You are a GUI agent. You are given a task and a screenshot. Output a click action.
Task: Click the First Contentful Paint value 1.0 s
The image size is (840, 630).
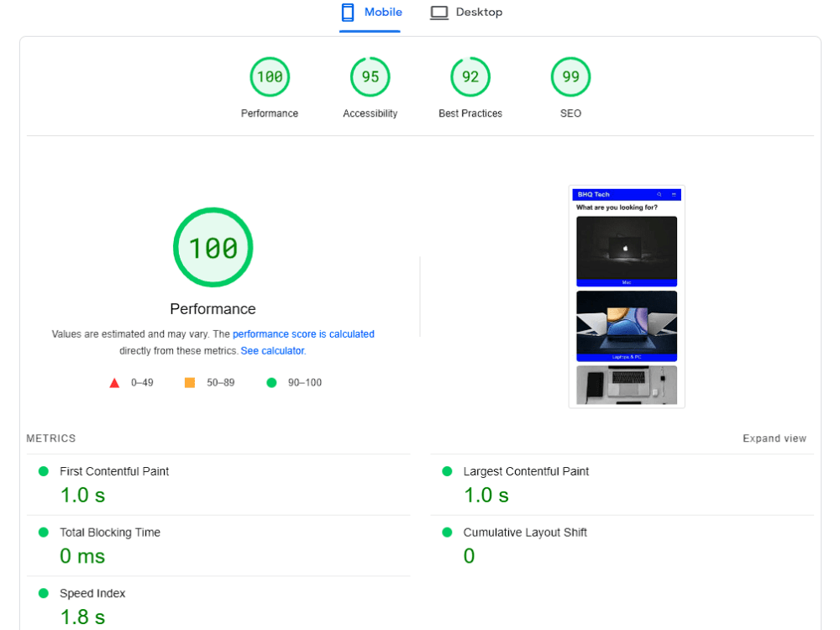(x=82, y=496)
